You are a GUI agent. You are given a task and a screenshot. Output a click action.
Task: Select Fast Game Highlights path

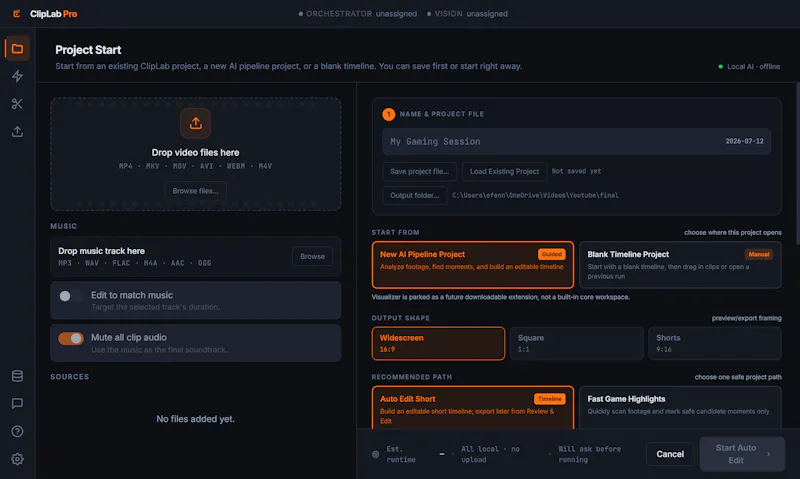pos(680,408)
